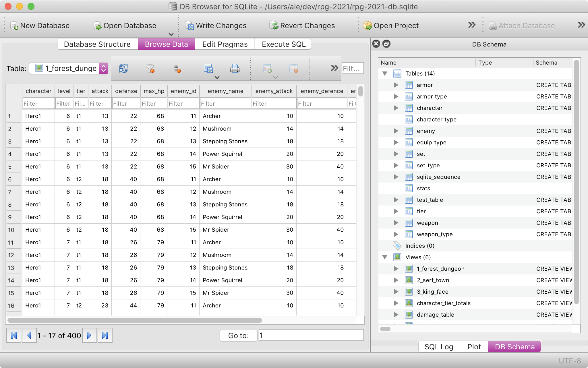Insert a new record into the table
Screen dimensions: 588x368
coord(267,68)
